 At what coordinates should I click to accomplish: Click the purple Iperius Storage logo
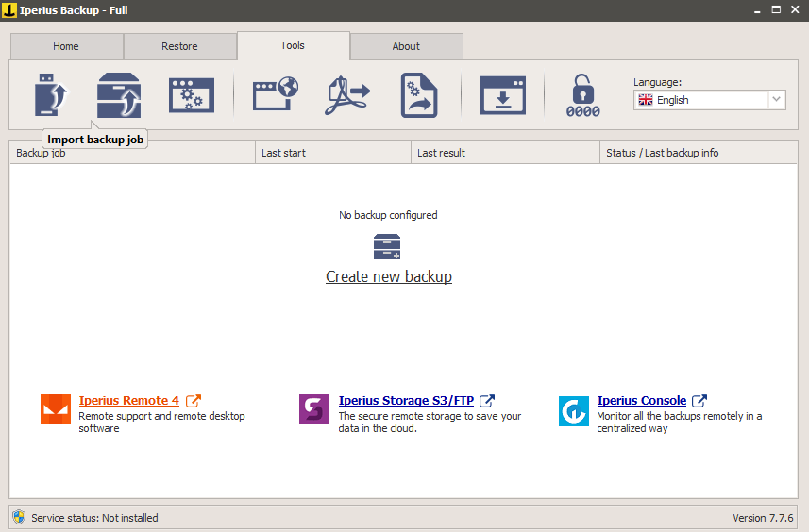point(314,409)
